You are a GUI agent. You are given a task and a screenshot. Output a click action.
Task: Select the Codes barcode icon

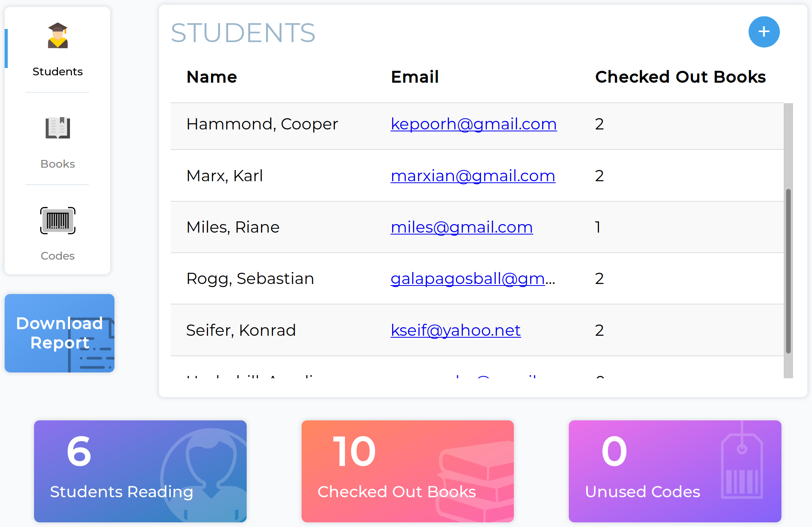click(x=58, y=221)
